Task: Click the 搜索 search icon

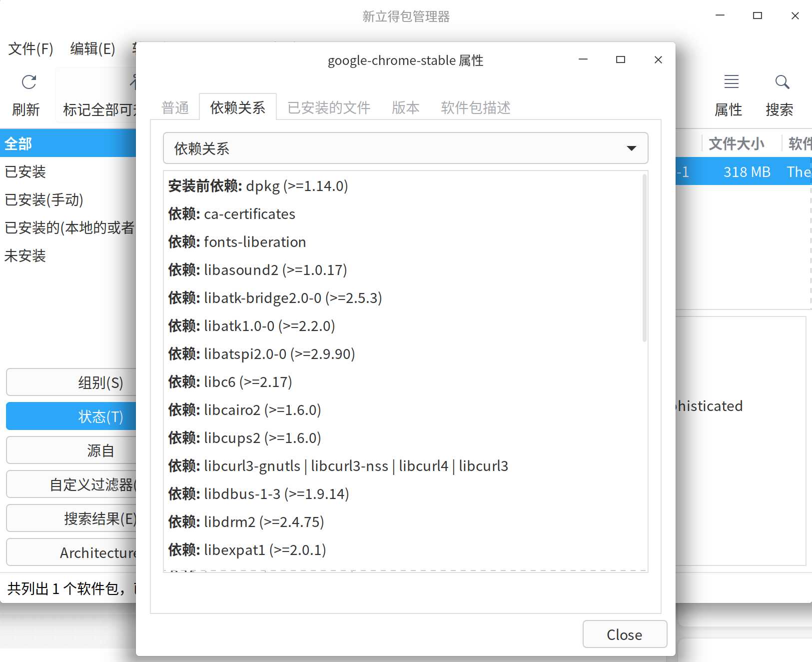Action: pos(781,82)
